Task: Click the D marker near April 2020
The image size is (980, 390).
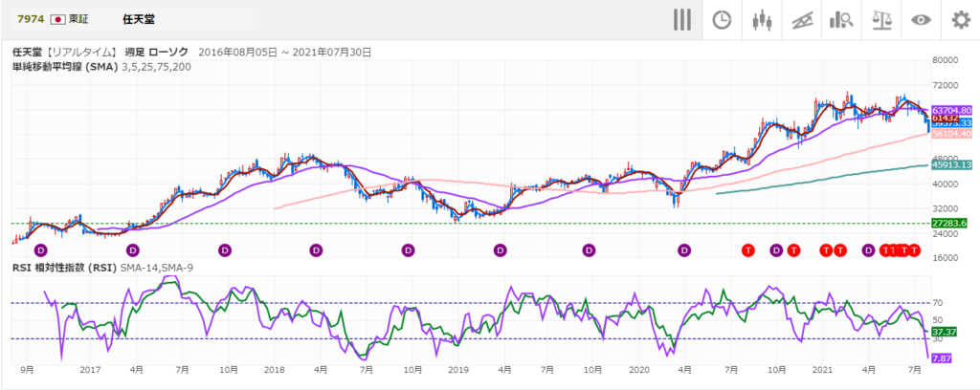Action: [684, 250]
